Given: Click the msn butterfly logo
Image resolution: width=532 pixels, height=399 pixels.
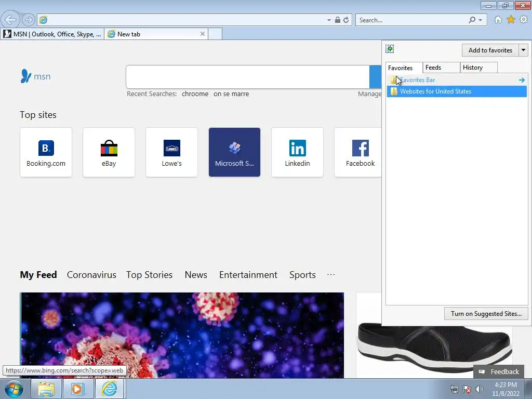Looking at the screenshot, I should tap(35, 76).
